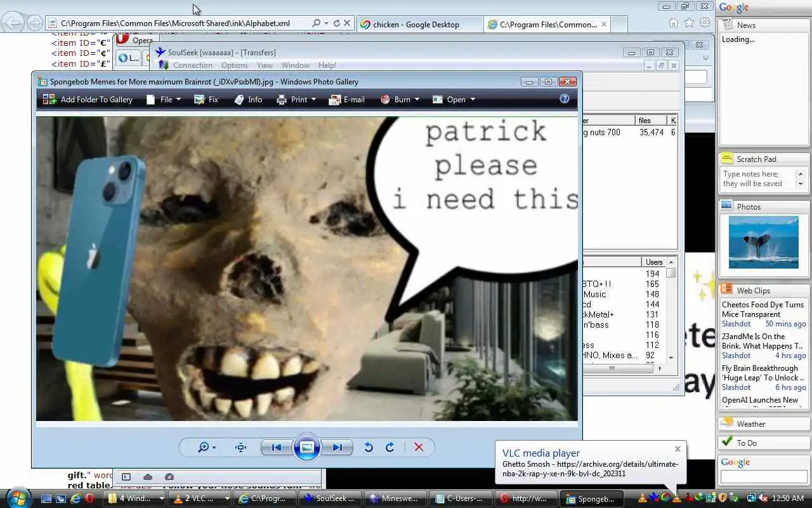Open the '2 VLC' grouped taskbar button
The height and width of the screenshot is (508, 812).
pyautogui.click(x=200, y=498)
